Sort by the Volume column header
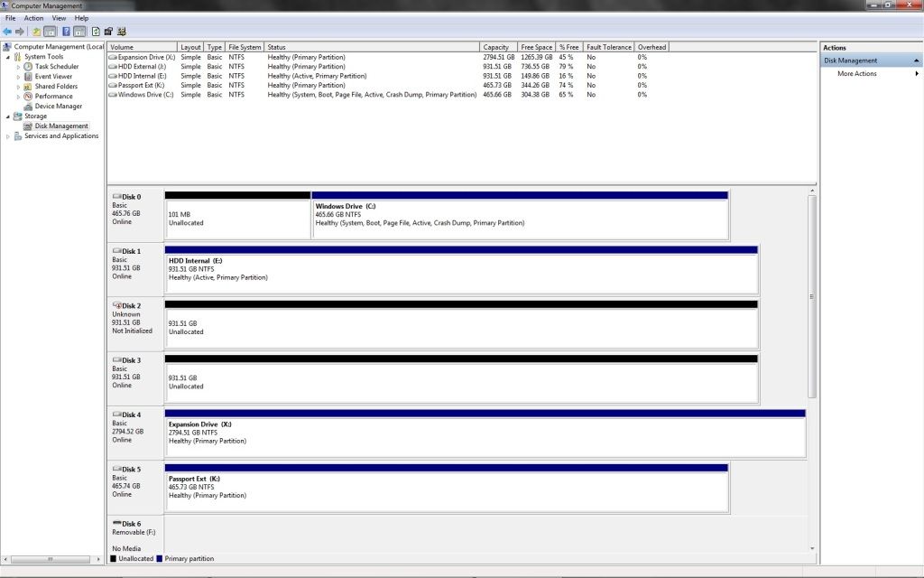 pos(142,47)
